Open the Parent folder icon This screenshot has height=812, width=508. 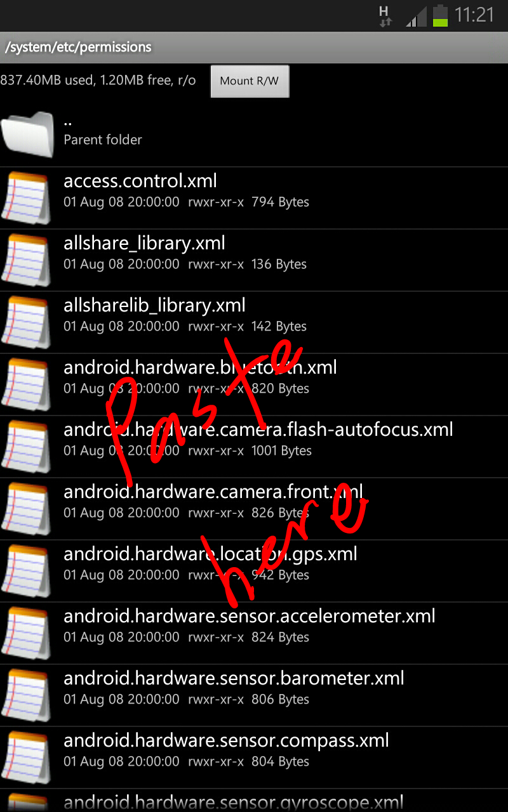click(x=27, y=134)
